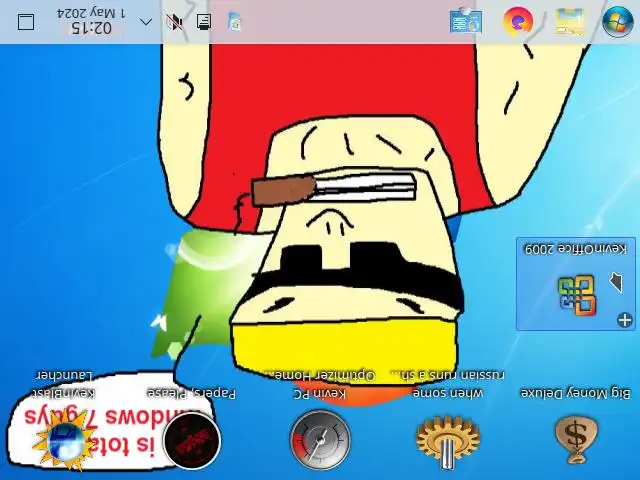Screen dimensions: 640x480
Task: Select the Kevin PC Optimizer Home label
Action: pyautogui.click(x=320, y=384)
